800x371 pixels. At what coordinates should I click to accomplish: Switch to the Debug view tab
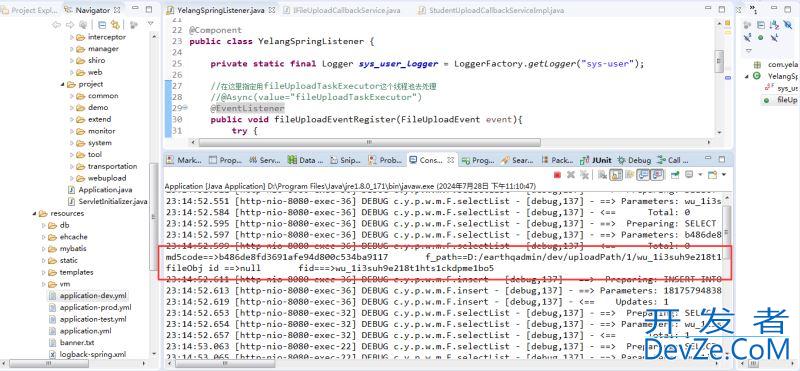(634, 160)
